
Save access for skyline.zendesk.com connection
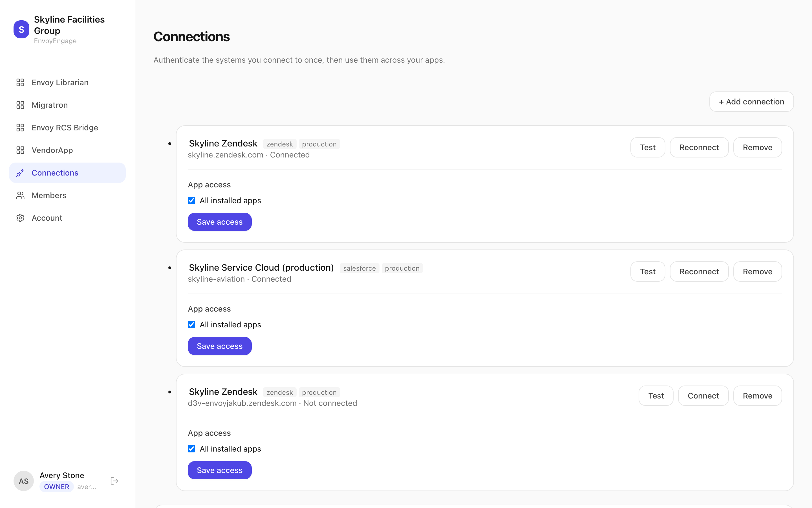[219, 222]
